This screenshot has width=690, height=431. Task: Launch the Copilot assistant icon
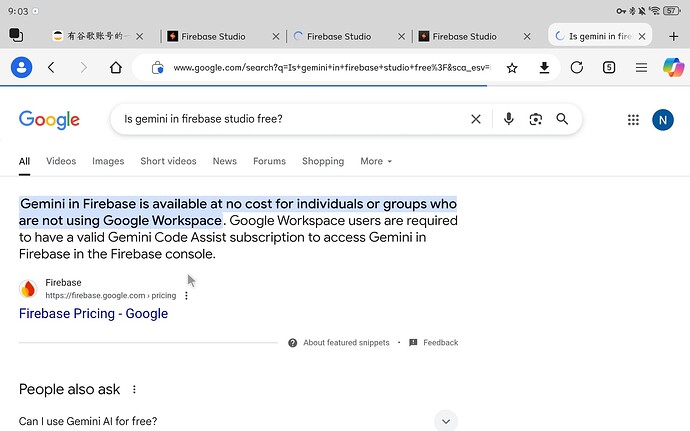[673, 67]
